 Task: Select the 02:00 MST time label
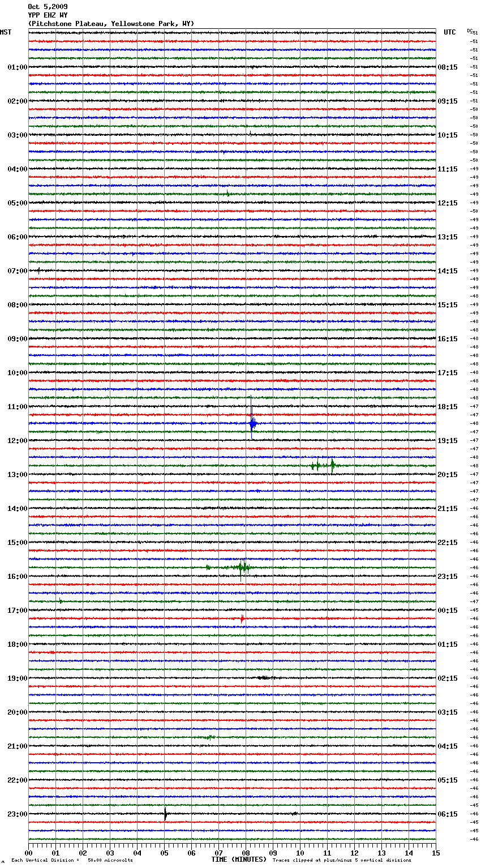17,101
